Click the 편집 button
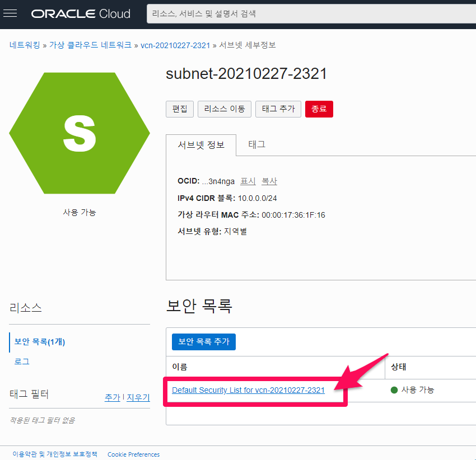This screenshot has width=476, height=460. coord(180,109)
